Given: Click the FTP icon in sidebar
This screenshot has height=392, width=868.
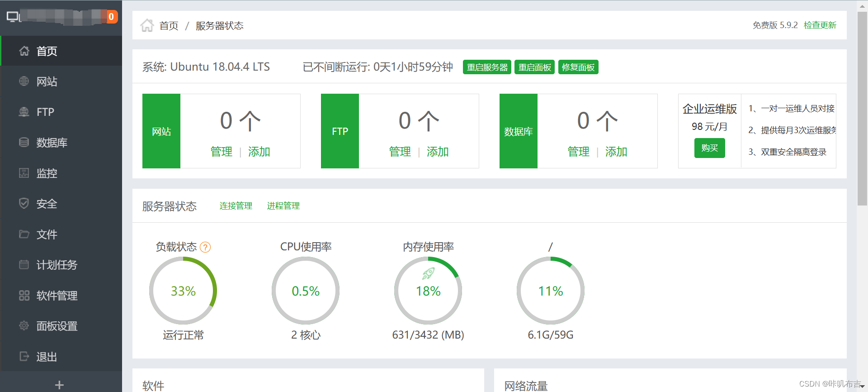Looking at the screenshot, I should [x=24, y=112].
